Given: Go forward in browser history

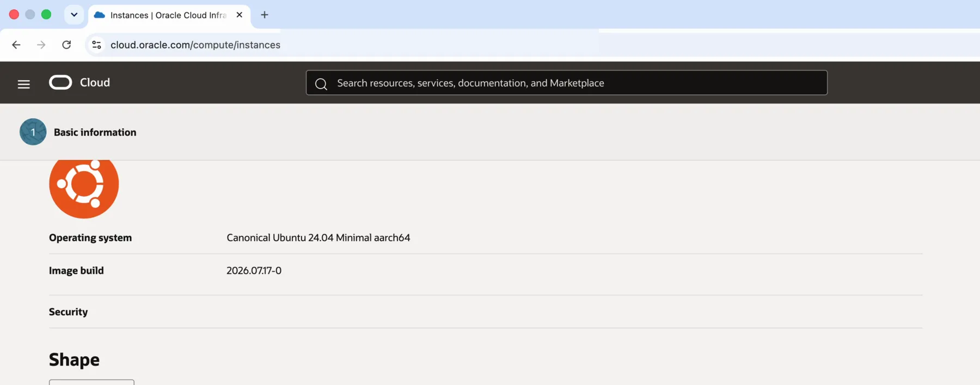Looking at the screenshot, I should click(x=41, y=45).
